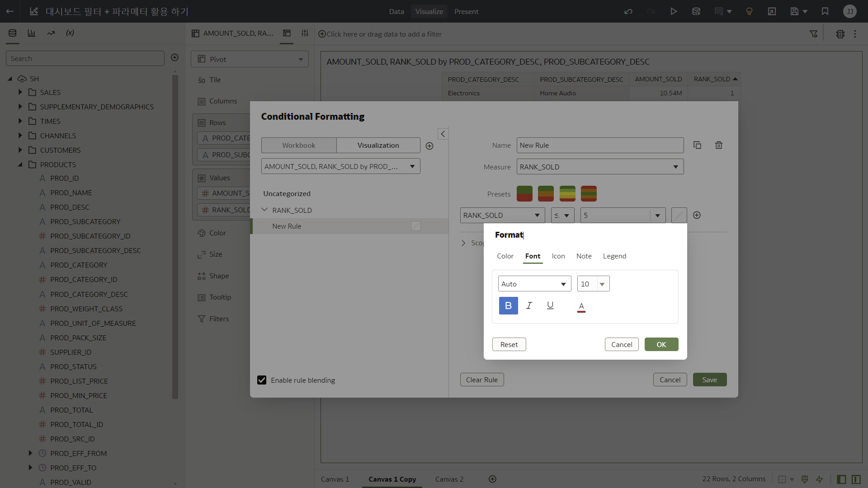Image resolution: width=868 pixels, height=488 pixels.
Task: Open the Measure RANK_SOLD dropdown
Action: [600, 167]
